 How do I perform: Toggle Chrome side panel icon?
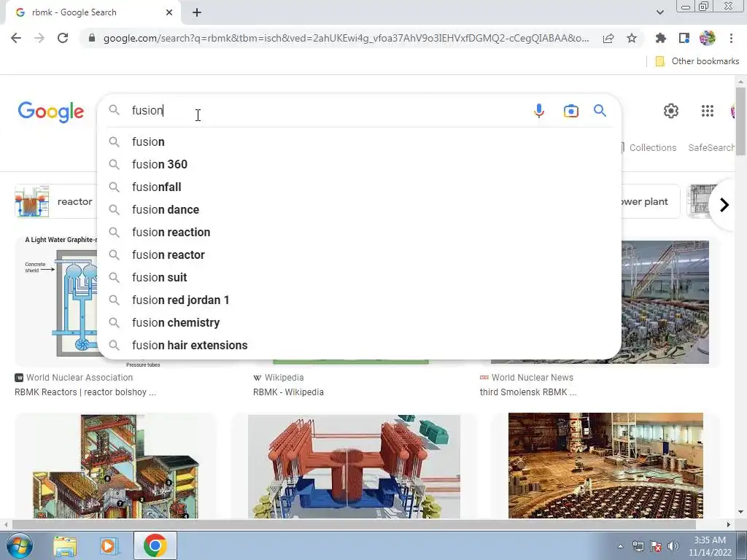click(x=684, y=38)
